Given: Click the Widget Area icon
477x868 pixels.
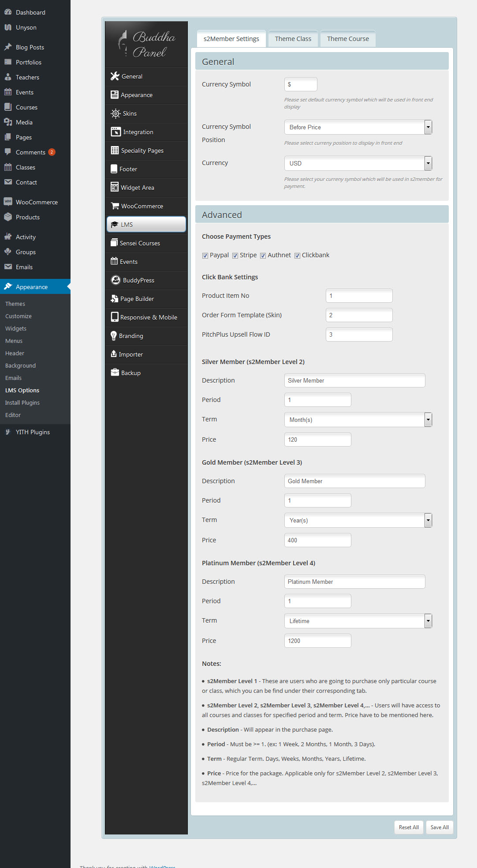Looking at the screenshot, I should (115, 187).
